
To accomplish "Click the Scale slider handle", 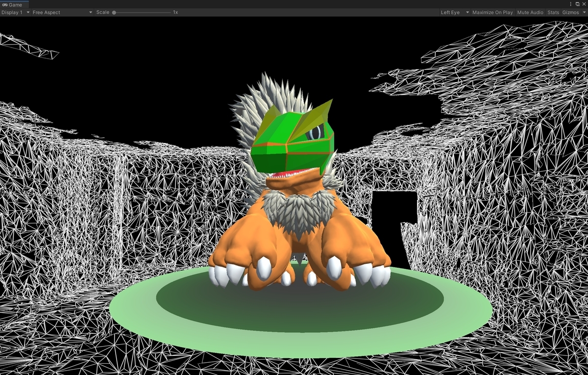I will coord(114,12).
